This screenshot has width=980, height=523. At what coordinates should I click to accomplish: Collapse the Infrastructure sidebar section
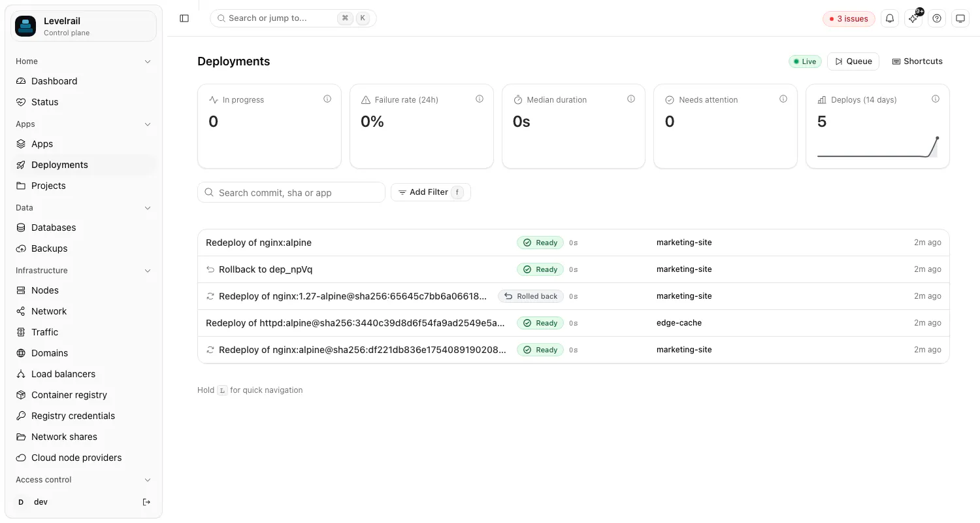[x=148, y=271]
